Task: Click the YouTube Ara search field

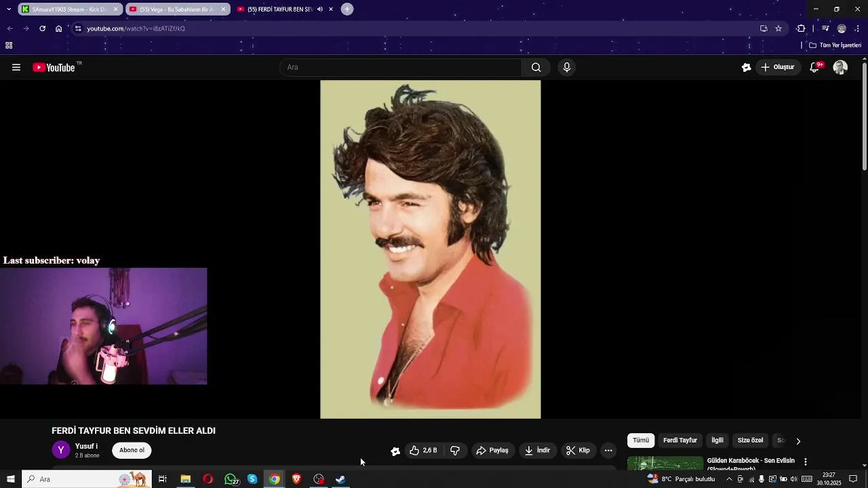Action: (401, 67)
